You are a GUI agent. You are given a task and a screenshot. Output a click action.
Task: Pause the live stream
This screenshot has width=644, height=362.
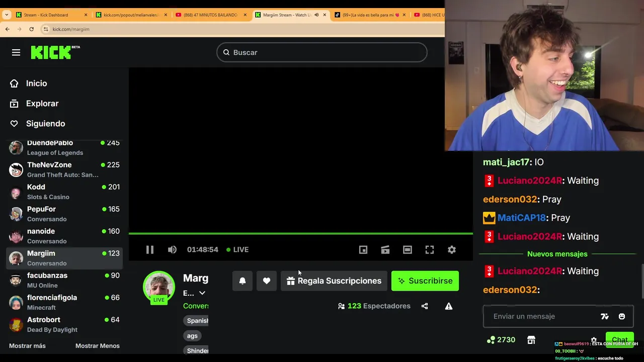tap(150, 249)
